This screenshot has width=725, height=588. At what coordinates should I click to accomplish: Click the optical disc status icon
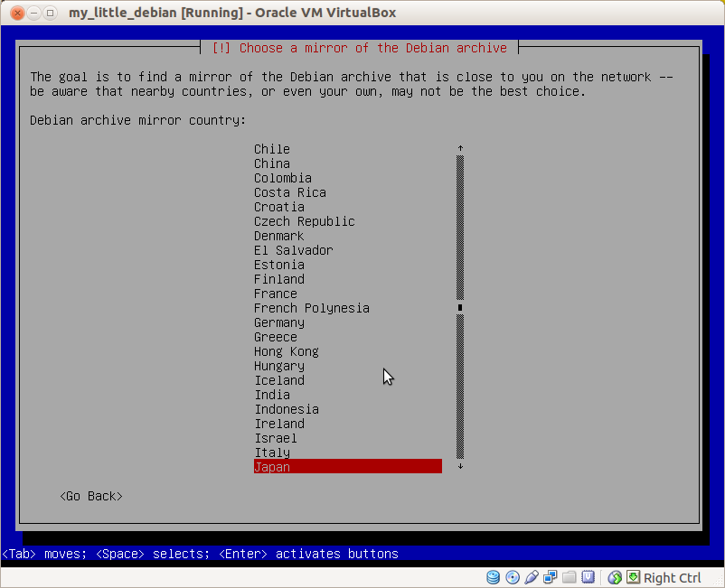pos(513,577)
